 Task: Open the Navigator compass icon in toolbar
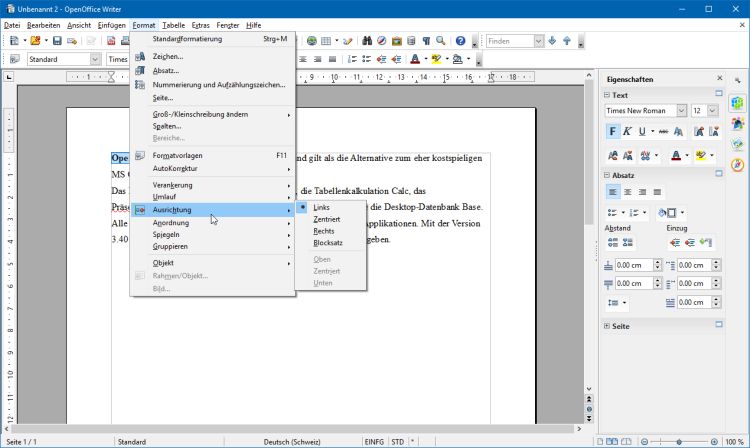pyautogui.click(x=382, y=41)
